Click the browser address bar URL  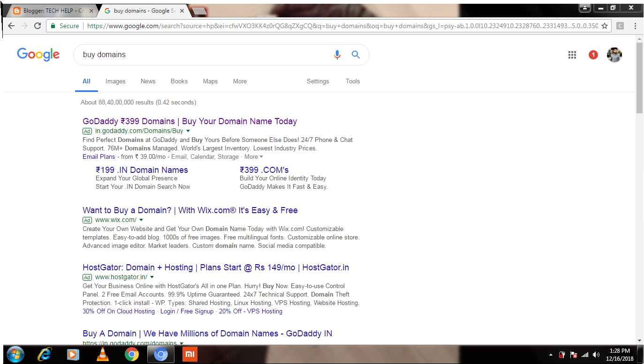pyautogui.click(x=342, y=26)
